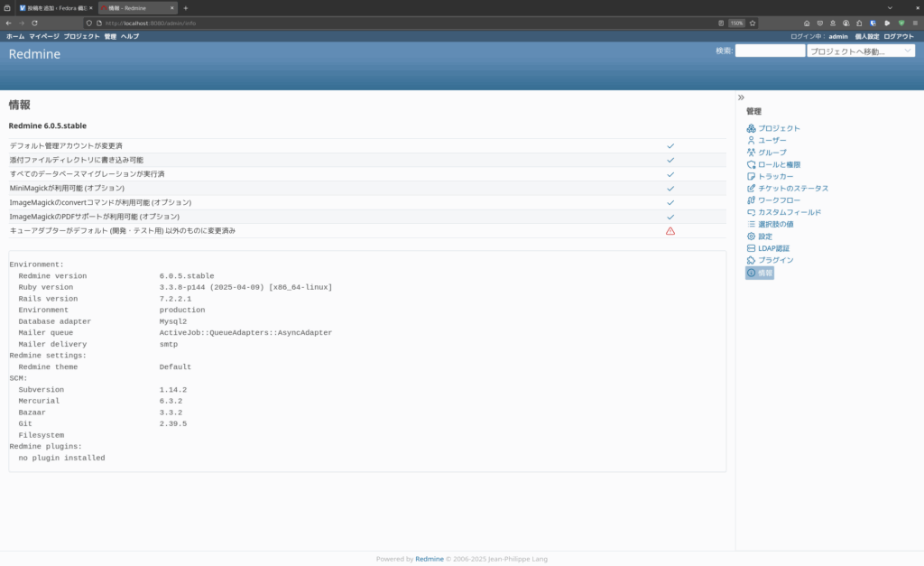Screen dimensions: 924x566
Task: Click the row デフォルト管理アカウントが変更済
Action: coord(367,145)
